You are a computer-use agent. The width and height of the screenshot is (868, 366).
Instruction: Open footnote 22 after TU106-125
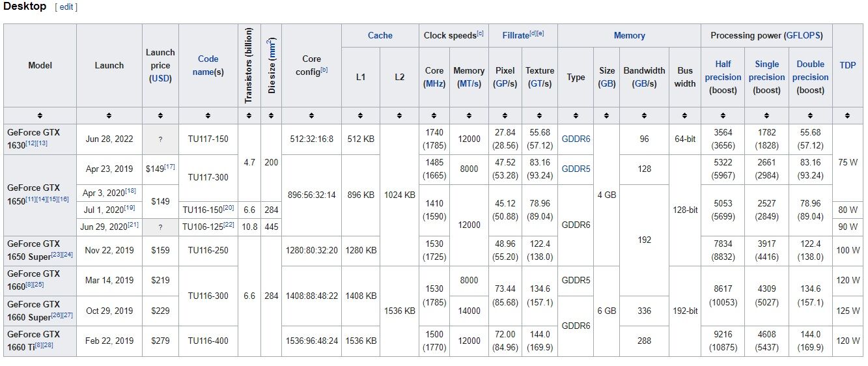pos(229,225)
